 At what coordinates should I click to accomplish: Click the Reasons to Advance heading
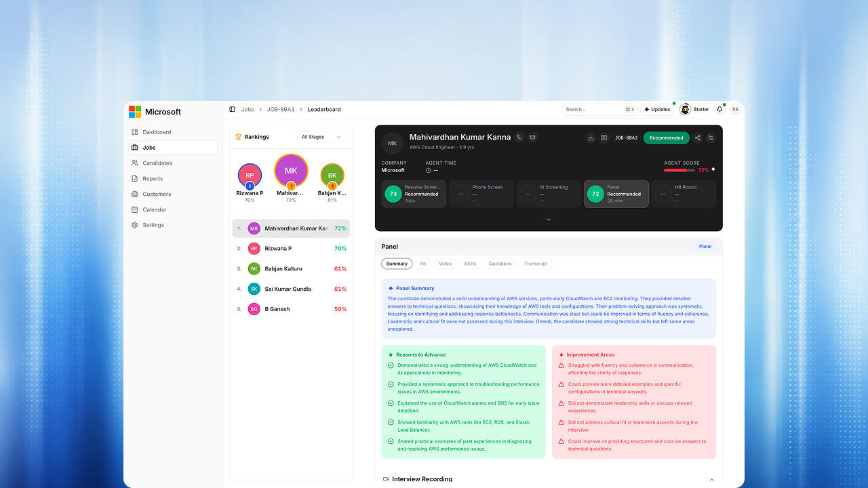click(x=420, y=354)
